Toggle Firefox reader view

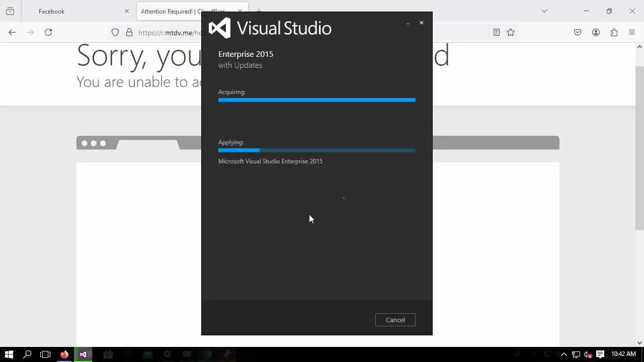(497, 32)
